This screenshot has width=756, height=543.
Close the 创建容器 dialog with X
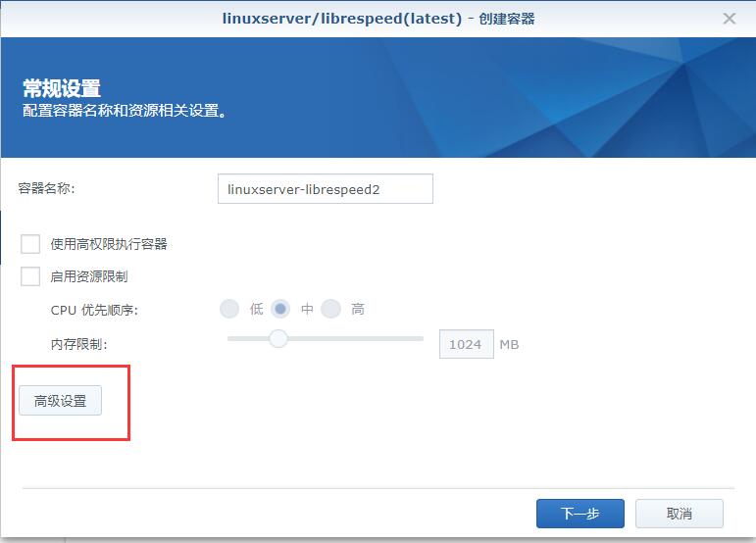click(x=729, y=19)
